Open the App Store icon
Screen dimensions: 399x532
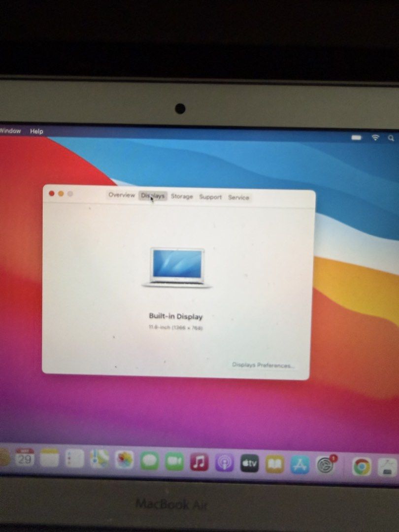click(x=300, y=465)
